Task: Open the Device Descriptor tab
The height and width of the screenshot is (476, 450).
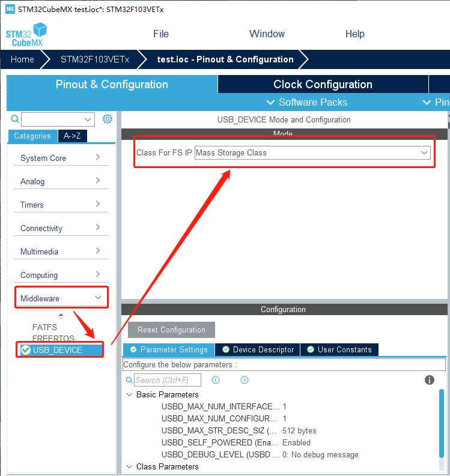Action: click(x=258, y=349)
